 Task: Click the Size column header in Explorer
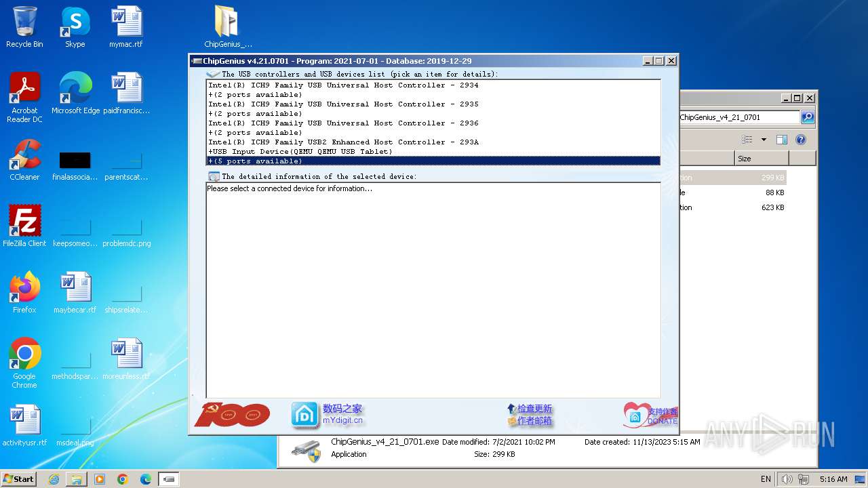pos(762,159)
